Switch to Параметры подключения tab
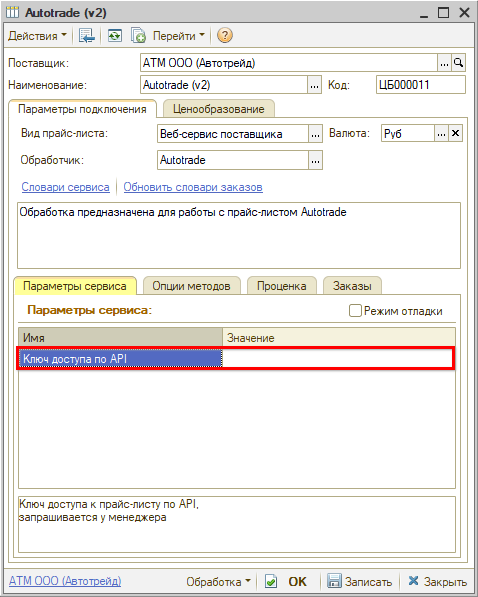Viewport: 478px width, 597px height. pyautogui.click(x=82, y=109)
